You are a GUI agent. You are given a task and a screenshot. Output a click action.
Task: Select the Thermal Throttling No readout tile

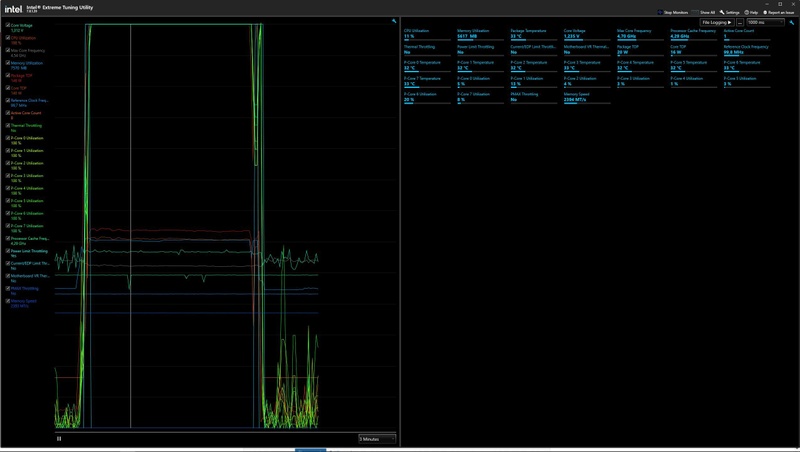[427, 50]
